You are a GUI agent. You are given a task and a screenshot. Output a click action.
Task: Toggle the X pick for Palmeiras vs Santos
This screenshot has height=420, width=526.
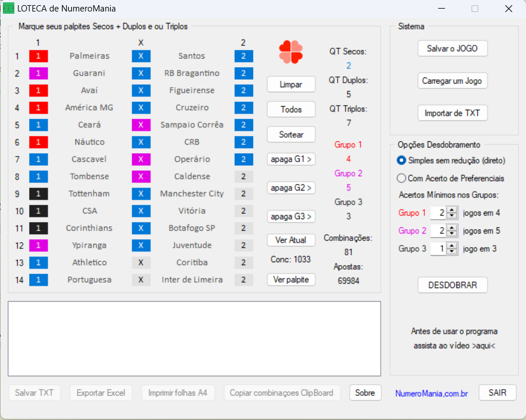[141, 56]
